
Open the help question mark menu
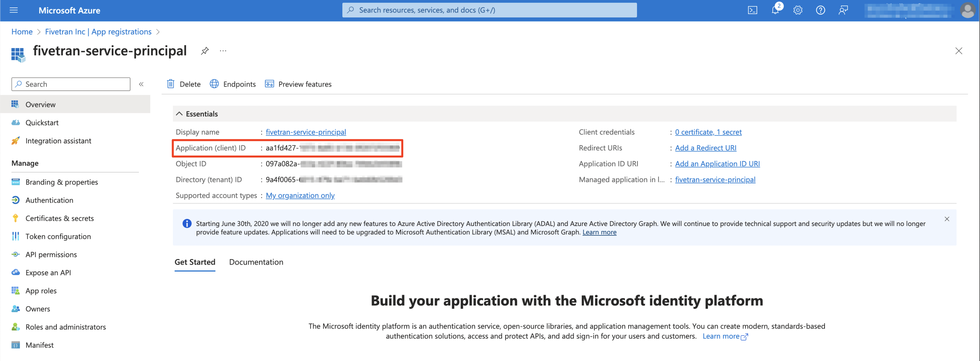(820, 10)
